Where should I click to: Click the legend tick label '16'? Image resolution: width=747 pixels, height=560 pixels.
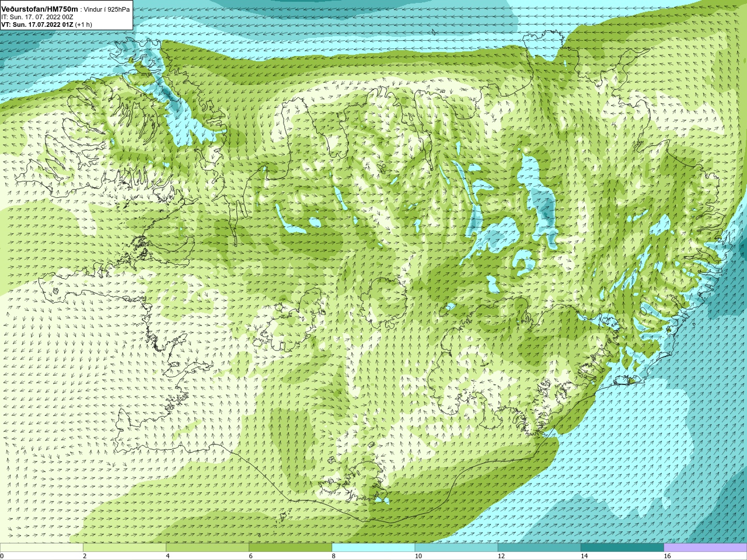(667, 556)
